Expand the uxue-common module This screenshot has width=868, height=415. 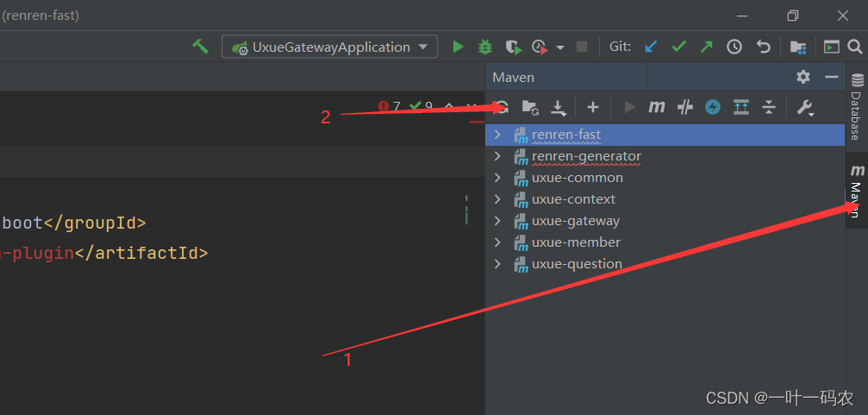coord(497,178)
